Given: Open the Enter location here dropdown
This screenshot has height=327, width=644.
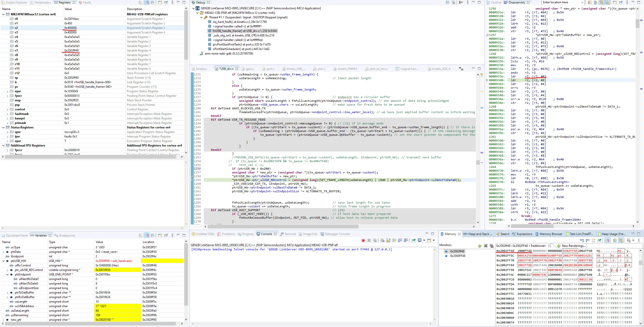Looking at the screenshot, I should [x=582, y=3].
